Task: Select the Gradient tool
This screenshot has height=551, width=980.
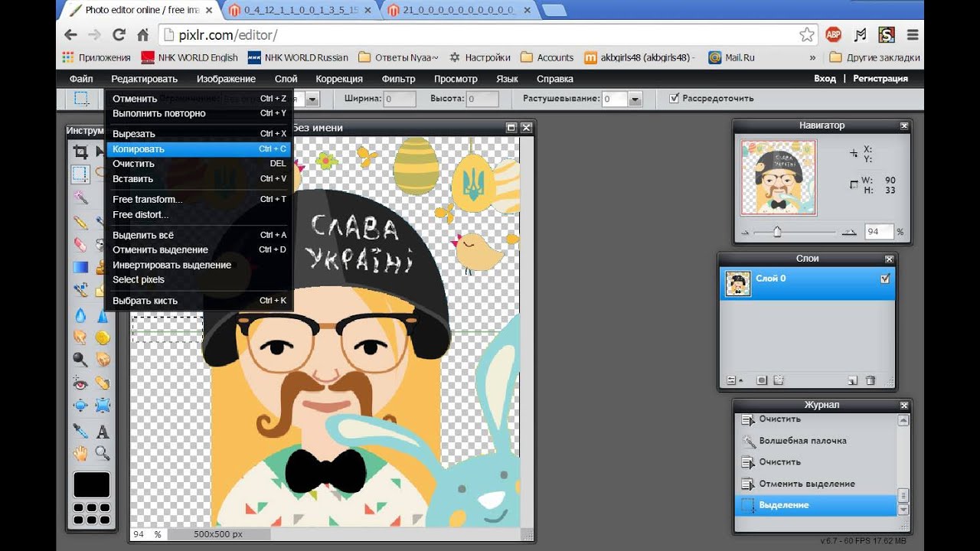Action: pos(80,267)
